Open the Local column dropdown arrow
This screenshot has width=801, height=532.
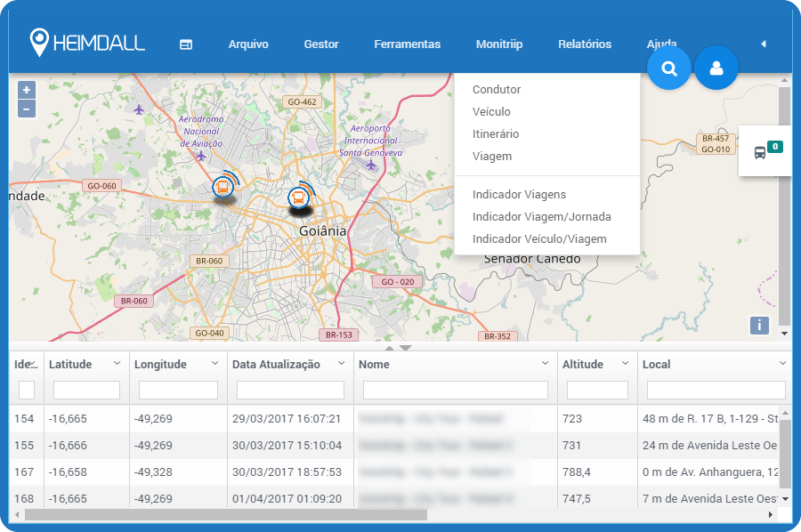[x=782, y=363]
